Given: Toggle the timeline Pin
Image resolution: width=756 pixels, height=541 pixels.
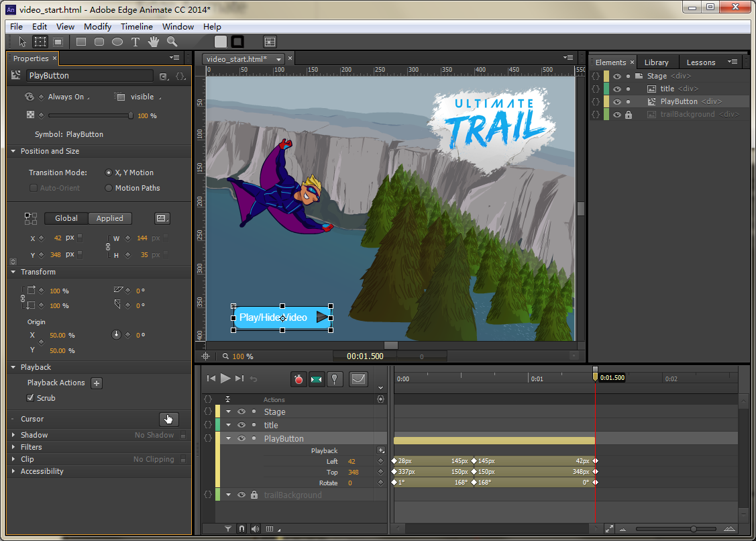Looking at the screenshot, I should pos(335,379).
